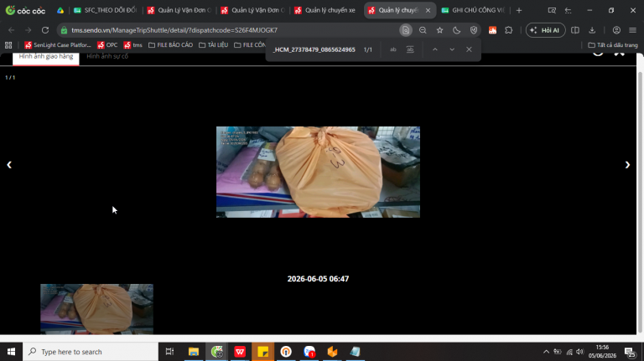The width and height of the screenshot is (644, 361).
Task: Expand the TÀI LIỆU bookmark folder
Action: [213, 45]
